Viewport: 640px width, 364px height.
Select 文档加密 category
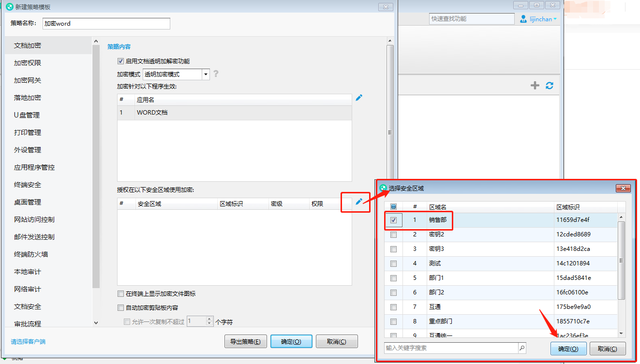click(48, 45)
